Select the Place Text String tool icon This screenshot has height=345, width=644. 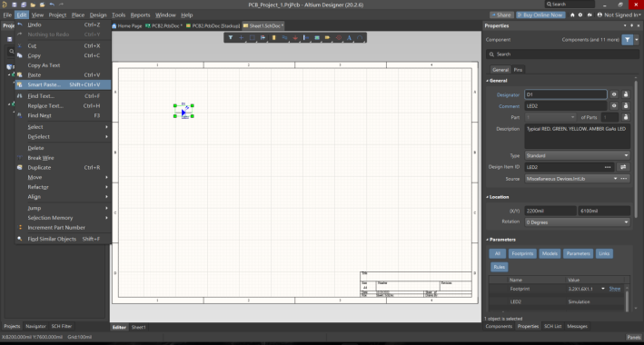(349, 38)
